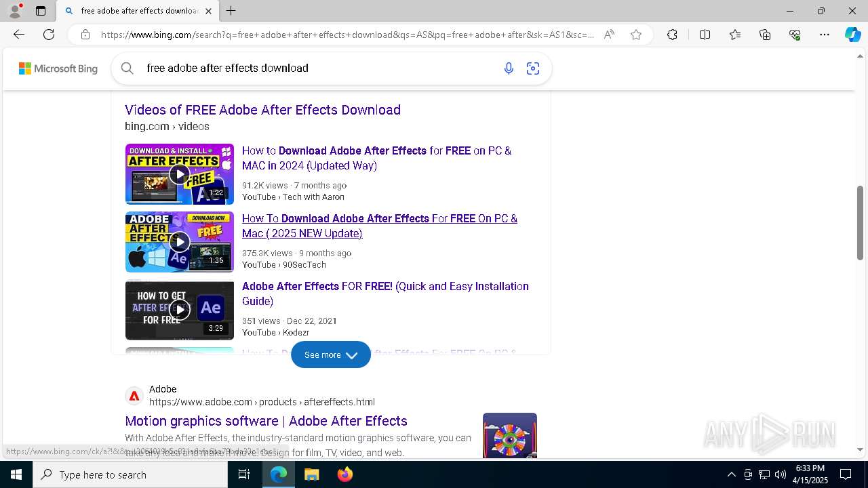Focus the Bing search text box
Screen dimensions: 868x488
(319, 68)
